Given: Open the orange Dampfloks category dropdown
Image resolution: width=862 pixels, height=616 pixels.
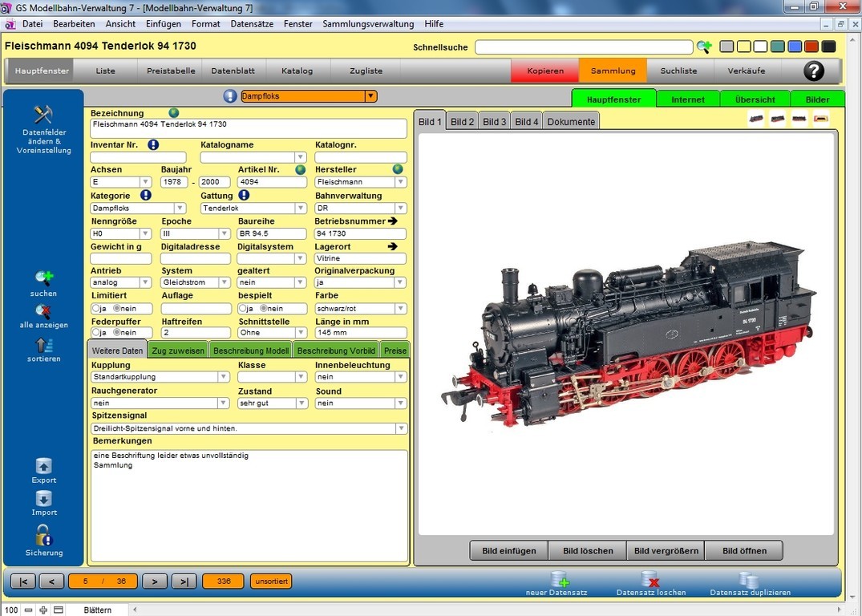Looking at the screenshot, I should tap(371, 95).
